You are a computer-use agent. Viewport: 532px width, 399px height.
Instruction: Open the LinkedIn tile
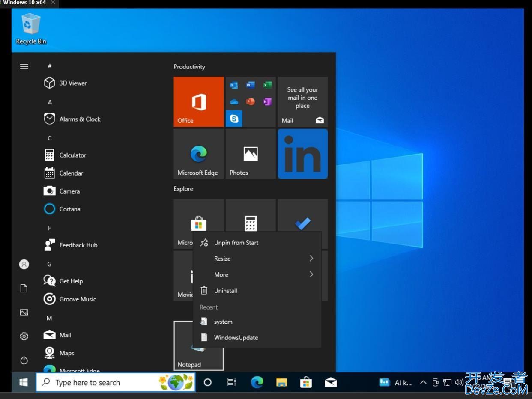tap(302, 154)
